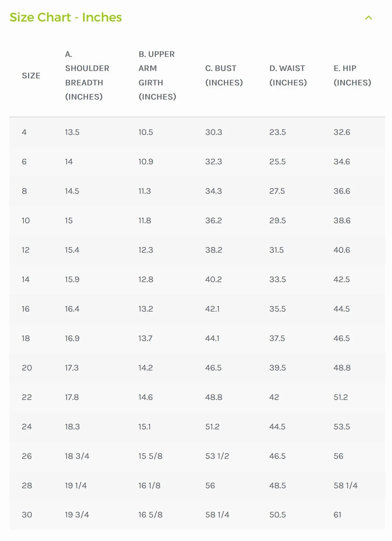Click hip value 58 1/4 for size 28
Viewport: 392px width, 541px height.
345,486
